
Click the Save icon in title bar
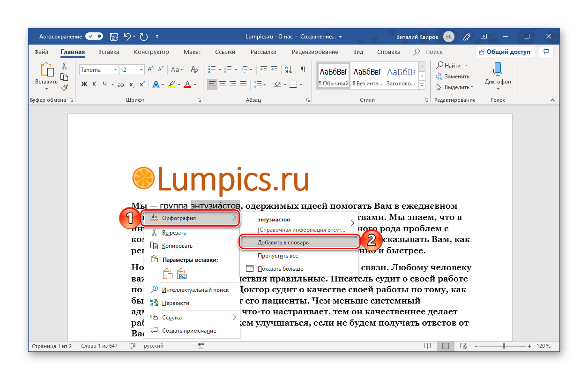[x=114, y=37]
